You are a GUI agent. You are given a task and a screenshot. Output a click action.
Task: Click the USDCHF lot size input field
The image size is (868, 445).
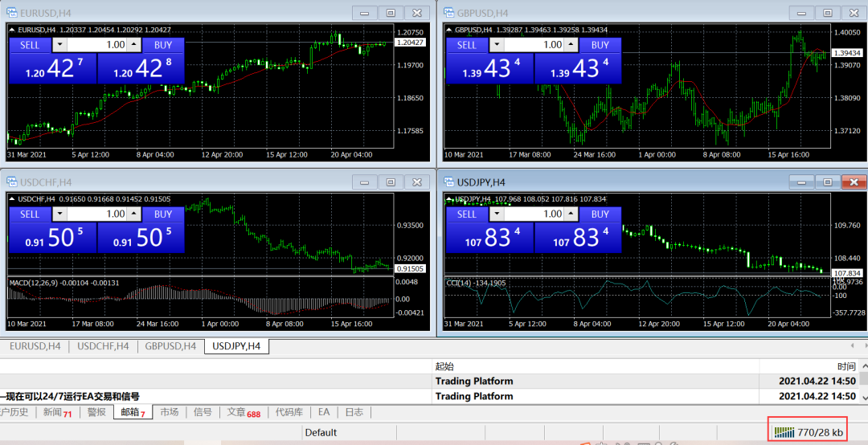pyautogui.click(x=97, y=214)
